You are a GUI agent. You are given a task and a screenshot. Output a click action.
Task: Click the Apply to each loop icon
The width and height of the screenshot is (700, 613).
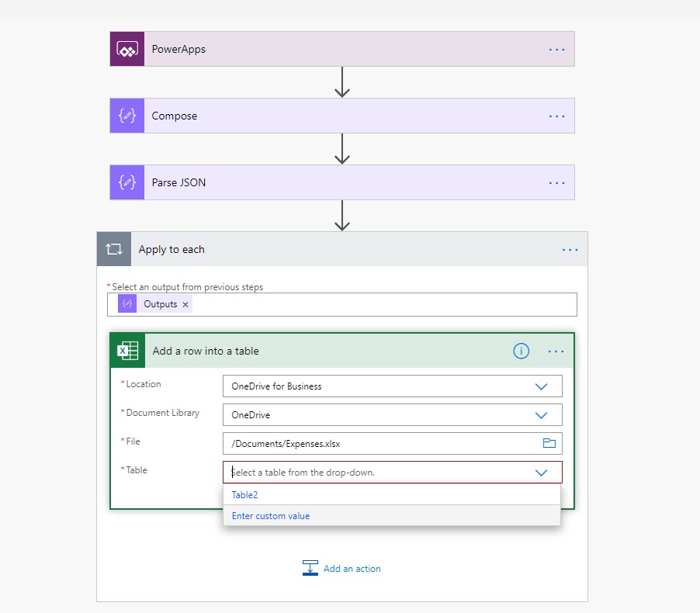point(114,249)
